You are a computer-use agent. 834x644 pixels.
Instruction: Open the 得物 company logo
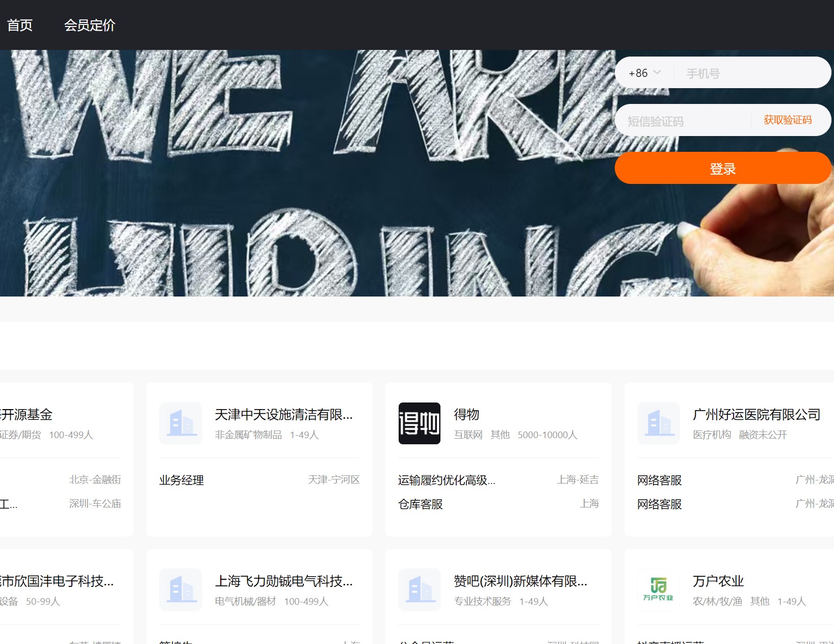(x=420, y=423)
